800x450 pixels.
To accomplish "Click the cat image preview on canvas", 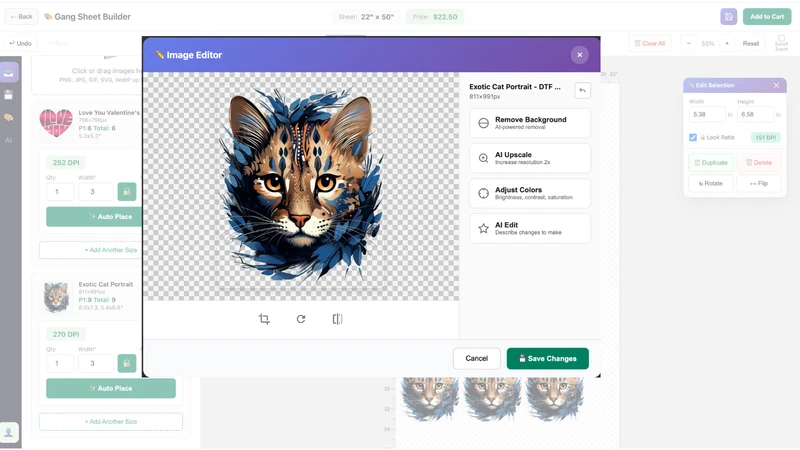I will [x=301, y=186].
